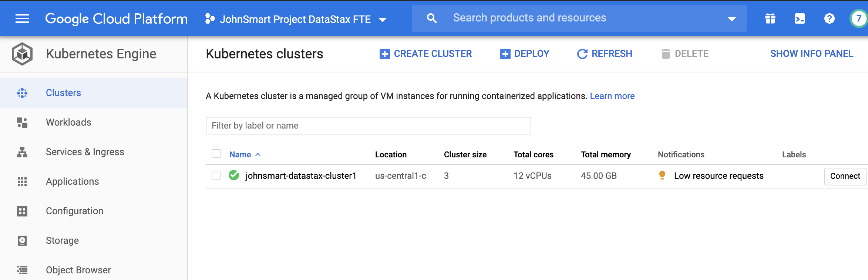The width and height of the screenshot is (868, 280).
Task: Open Workloads in the sidebar
Action: 94,122
